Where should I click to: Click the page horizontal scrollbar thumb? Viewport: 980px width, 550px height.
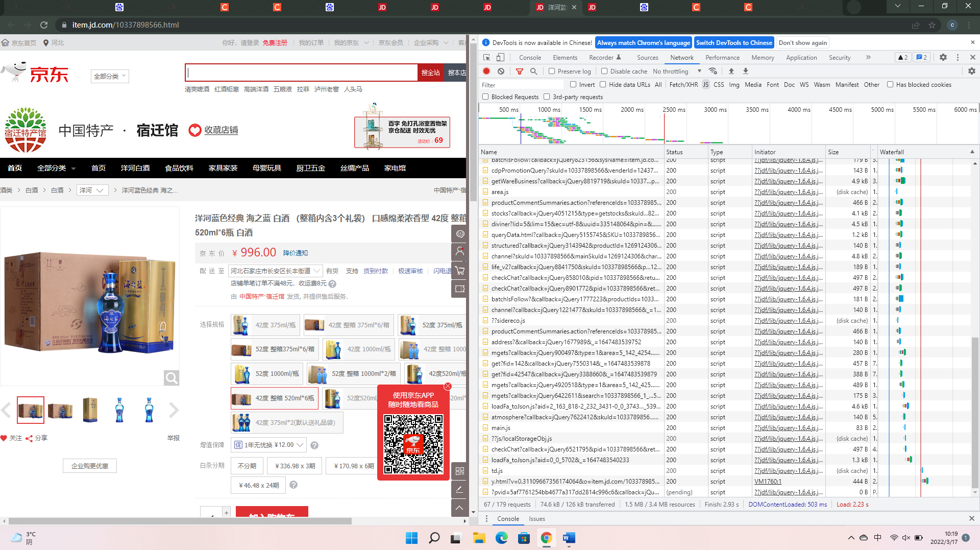point(180,521)
